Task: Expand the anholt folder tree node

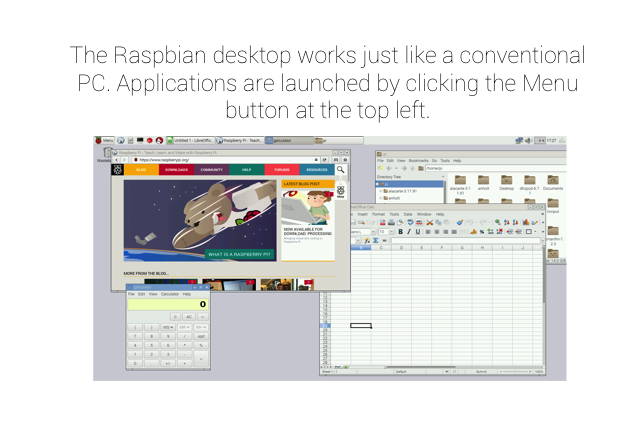Action: point(380,198)
